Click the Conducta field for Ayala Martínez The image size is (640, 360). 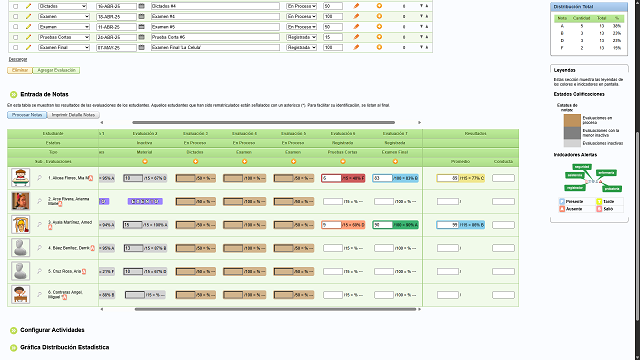tap(503, 225)
